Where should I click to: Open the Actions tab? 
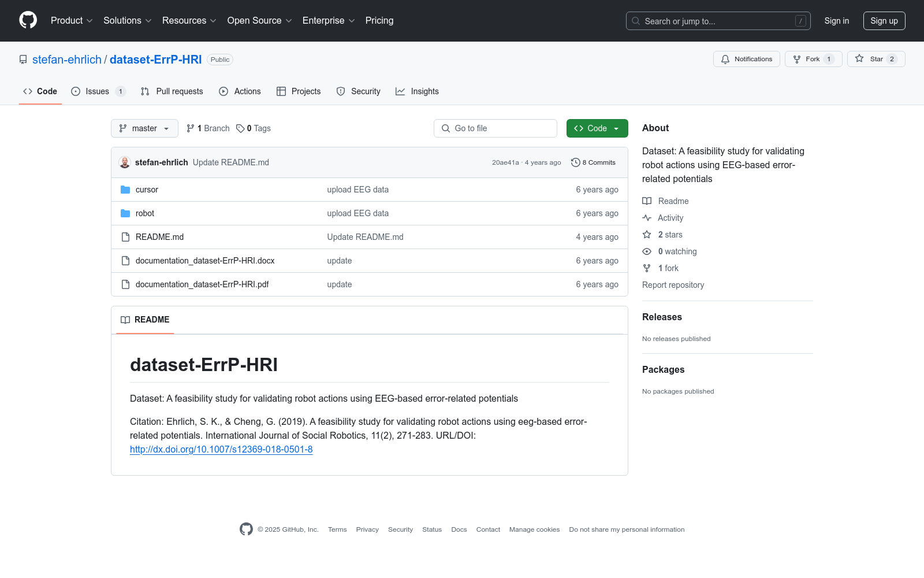tap(240, 91)
